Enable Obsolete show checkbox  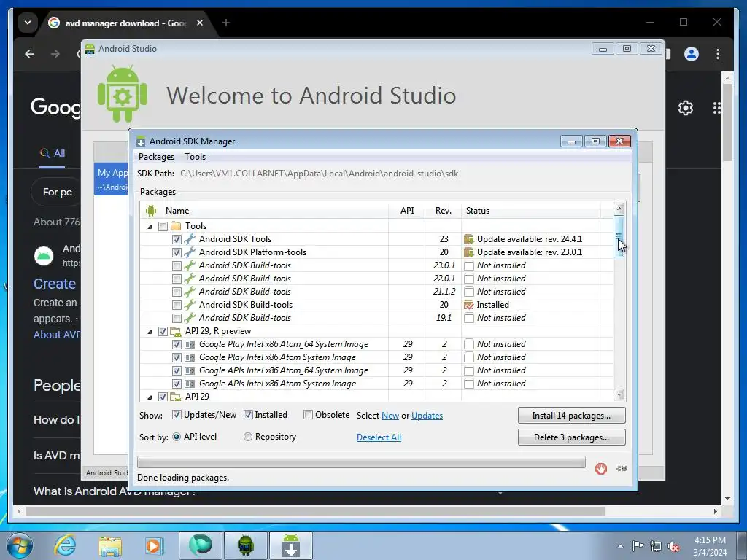click(x=309, y=415)
